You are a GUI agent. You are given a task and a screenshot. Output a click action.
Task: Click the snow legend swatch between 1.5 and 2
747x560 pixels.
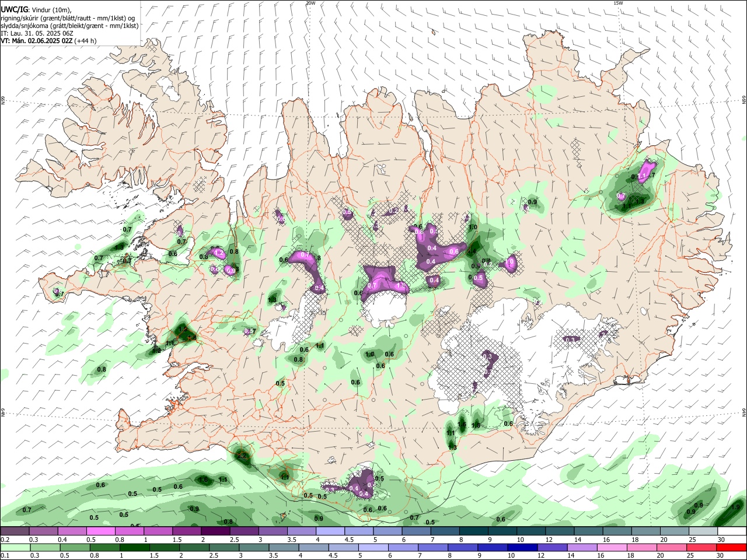pos(187,531)
